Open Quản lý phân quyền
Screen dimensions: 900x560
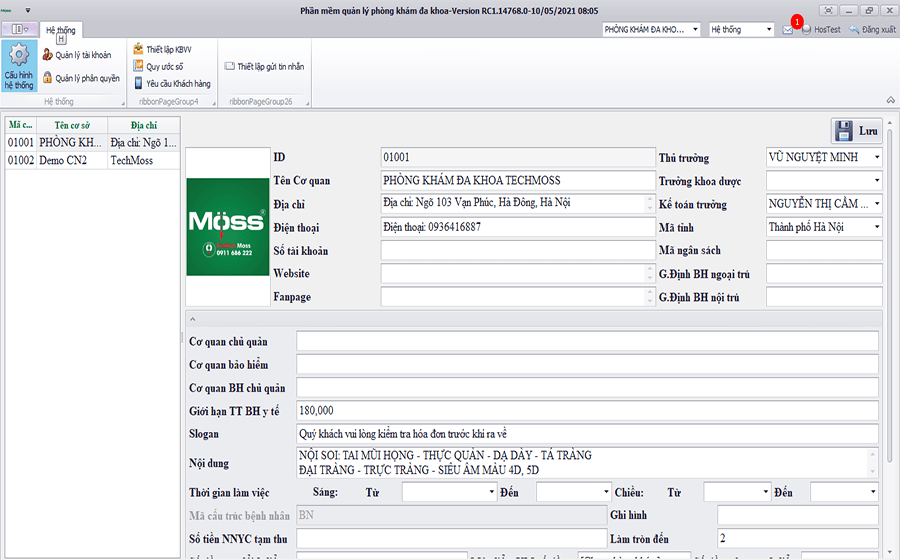pyautogui.click(x=80, y=77)
